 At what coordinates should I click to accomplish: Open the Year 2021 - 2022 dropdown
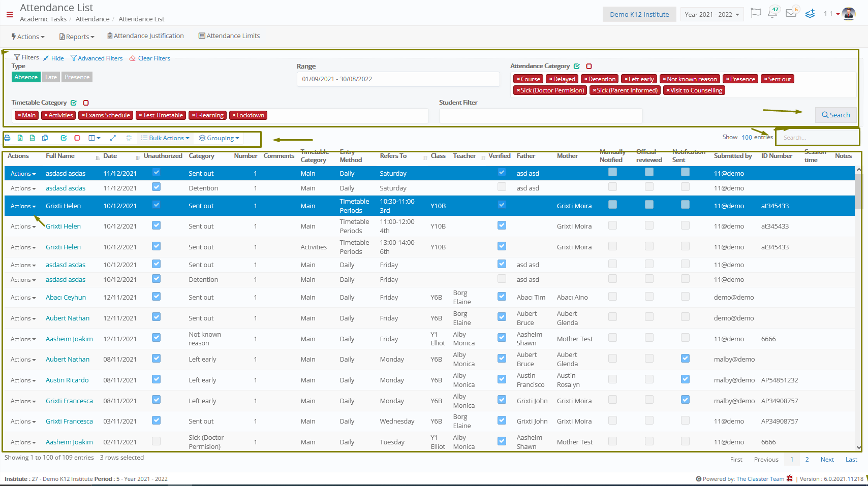click(712, 14)
